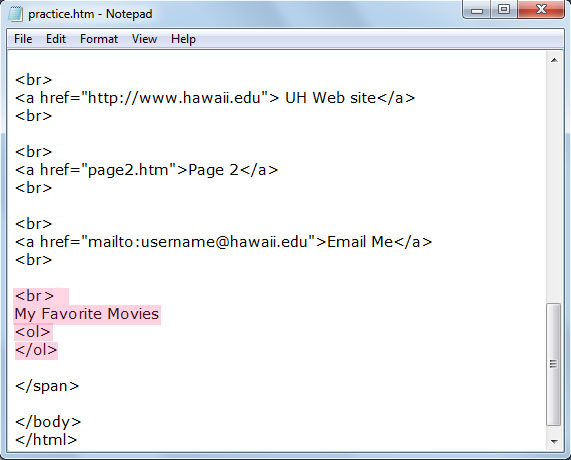
Task: Maximize the Notepad window
Action: 504,9
